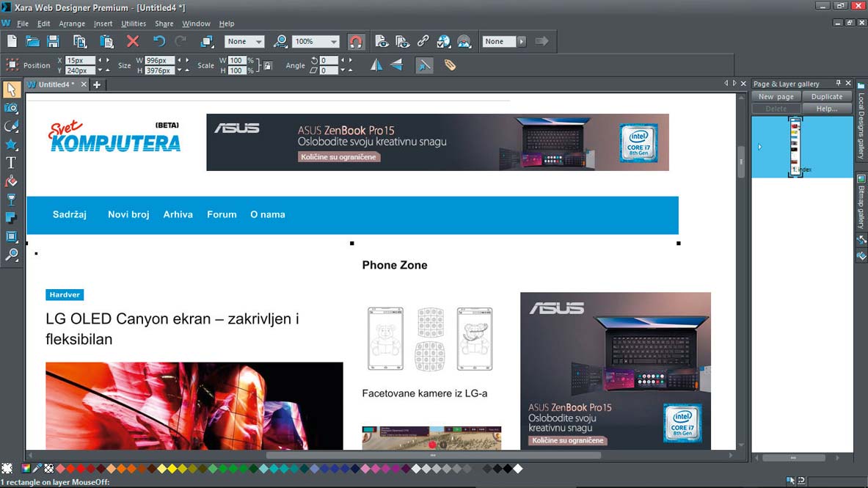Set no fill color on color line
This screenshot has height=488, width=868.
tap(48, 469)
